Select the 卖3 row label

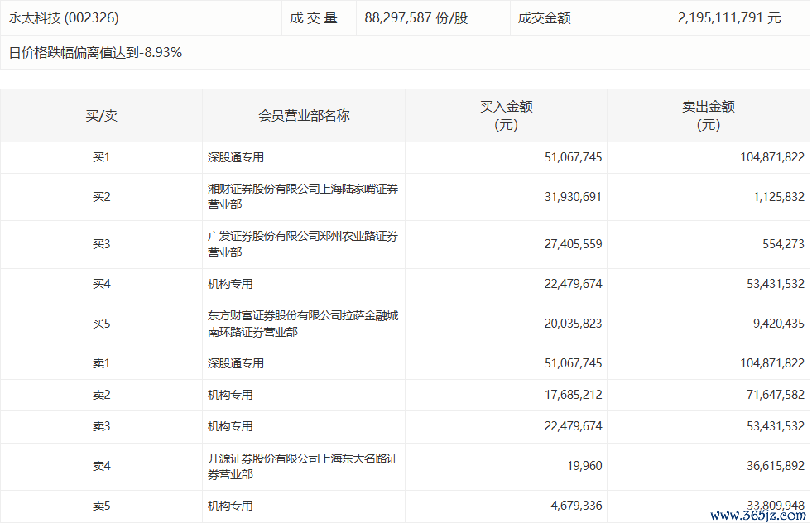pos(102,427)
